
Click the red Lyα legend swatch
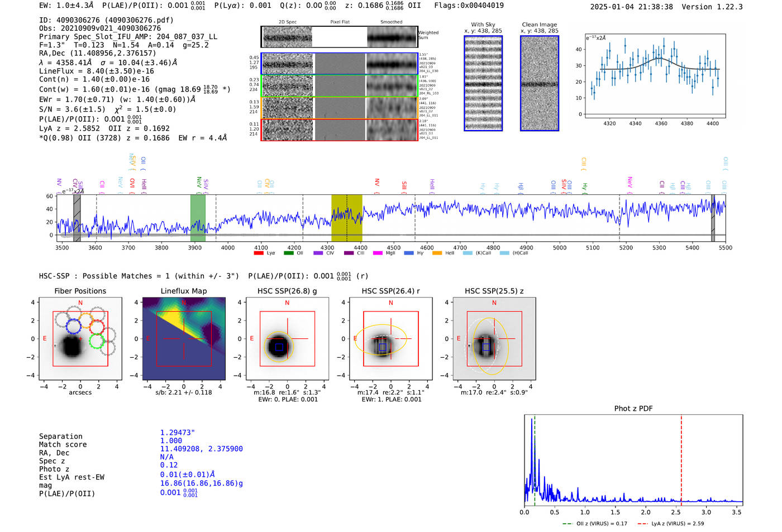pyautogui.click(x=258, y=253)
